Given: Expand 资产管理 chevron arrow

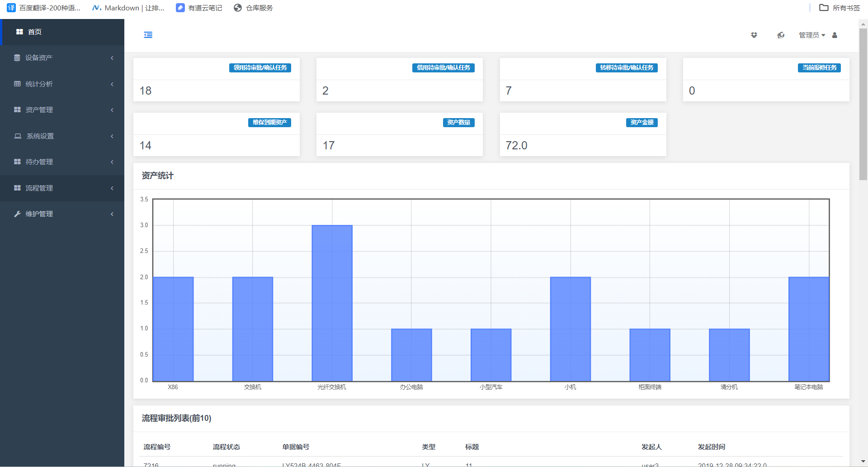Looking at the screenshot, I should tap(112, 110).
